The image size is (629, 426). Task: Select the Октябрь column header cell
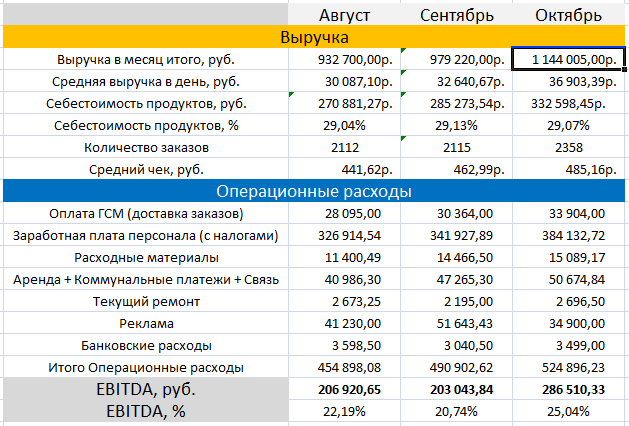pyautogui.click(x=568, y=15)
